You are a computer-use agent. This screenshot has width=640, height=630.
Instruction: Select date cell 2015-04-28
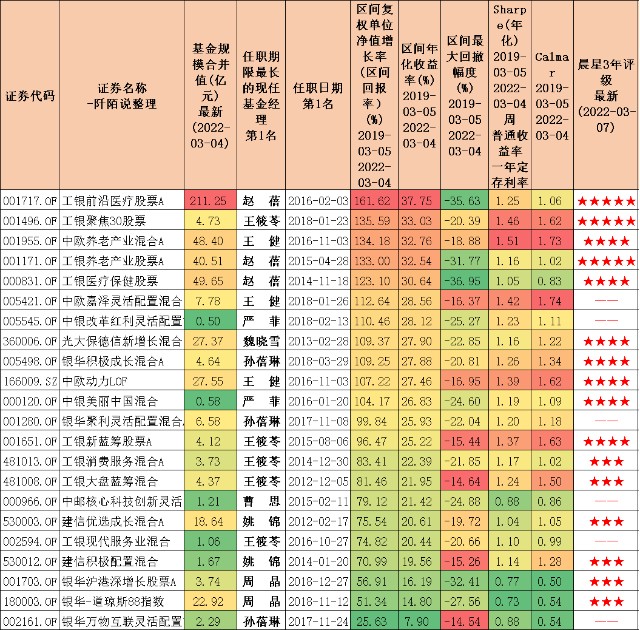(x=318, y=260)
